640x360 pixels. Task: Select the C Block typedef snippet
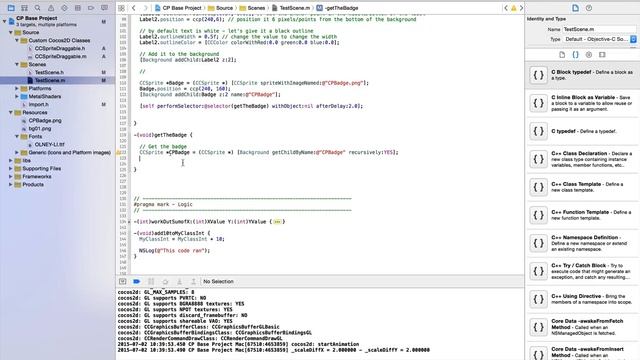pos(582,75)
